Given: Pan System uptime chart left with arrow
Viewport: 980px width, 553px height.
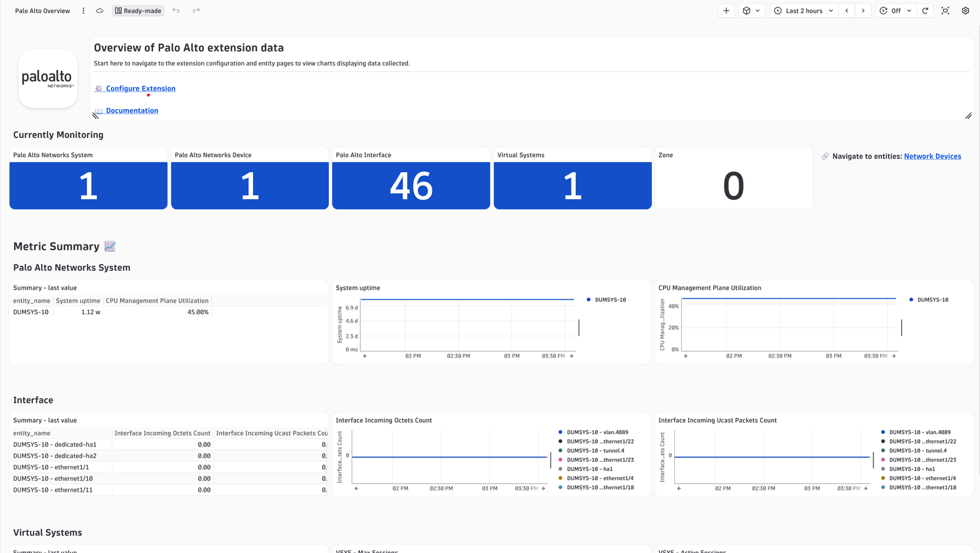Looking at the screenshot, I should [365, 356].
